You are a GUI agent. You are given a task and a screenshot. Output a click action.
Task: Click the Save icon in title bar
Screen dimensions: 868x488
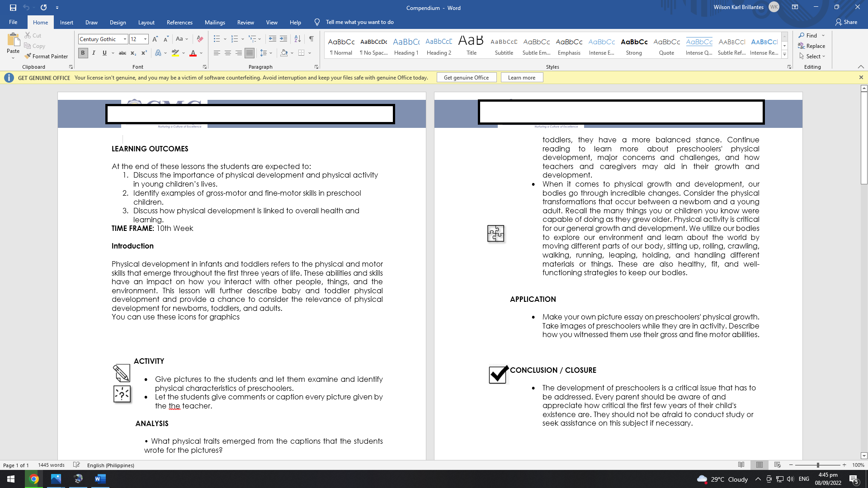13,8
